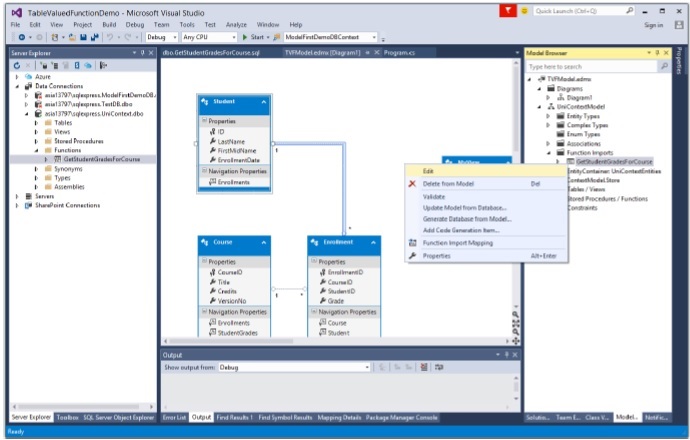This screenshot has height=440, width=690.
Task: Switch to SQL Server Object Explorer tab
Action: coord(119,417)
